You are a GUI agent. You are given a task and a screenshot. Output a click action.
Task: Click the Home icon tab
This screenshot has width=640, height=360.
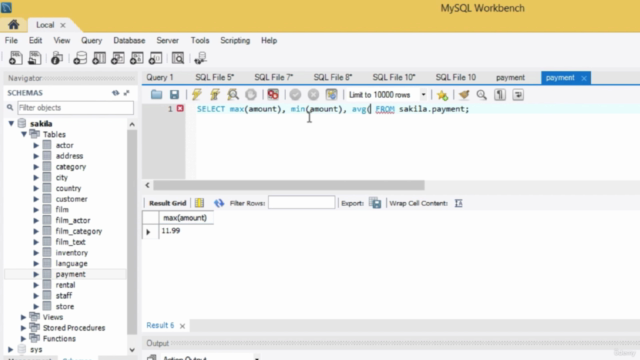[13, 25]
